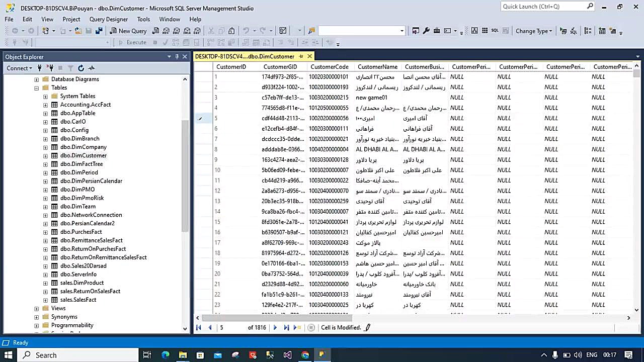The width and height of the screenshot is (644, 362).
Task: Click the Undo toolbar icon
Action: click(x=246, y=31)
